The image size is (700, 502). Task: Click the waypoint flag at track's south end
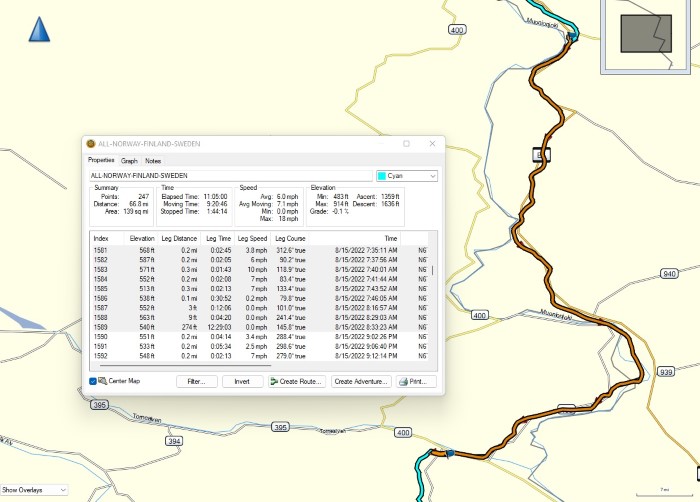pyautogui.click(x=450, y=453)
